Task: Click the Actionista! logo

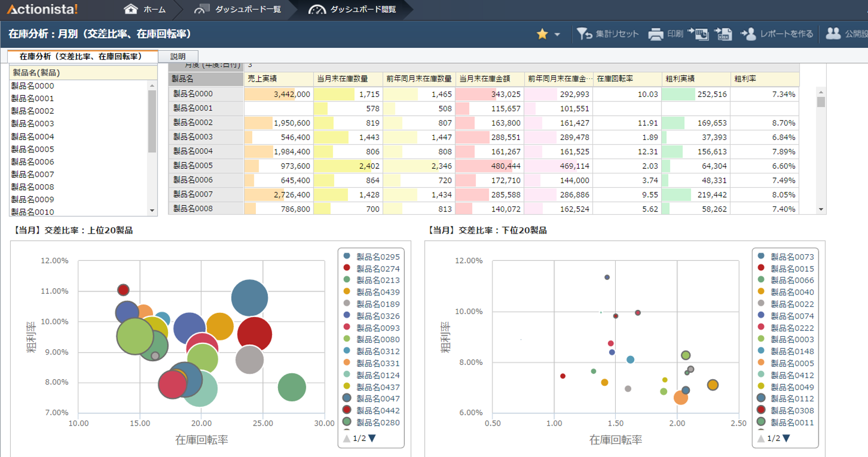Action: 42,9
